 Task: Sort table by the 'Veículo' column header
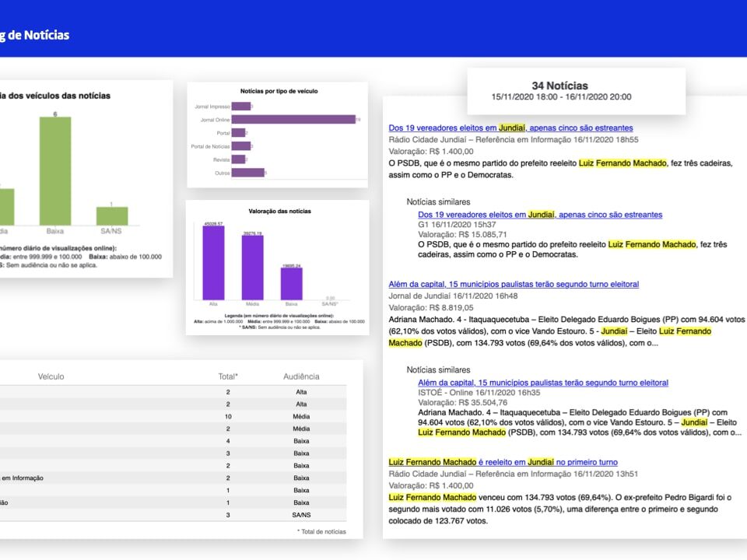point(51,376)
